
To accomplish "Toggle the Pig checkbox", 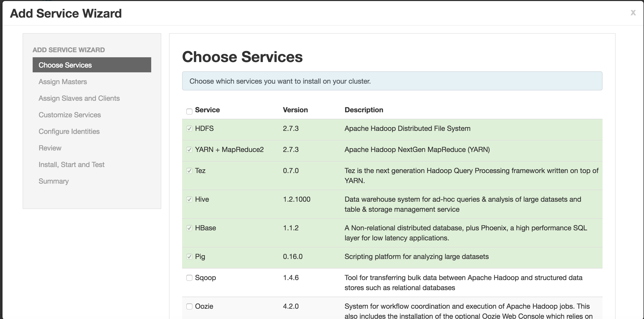I will (x=189, y=257).
